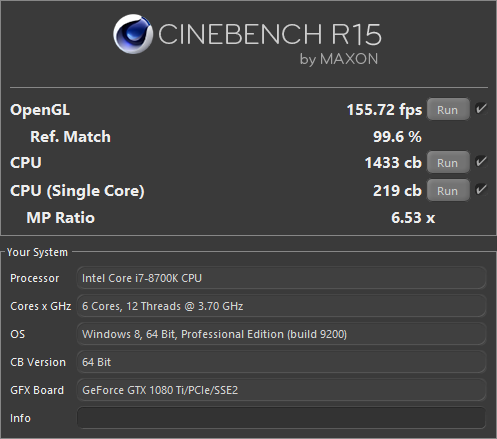Click the MP Ratio label
The image size is (497, 439).
pyautogui.click(x=61, y=218)
